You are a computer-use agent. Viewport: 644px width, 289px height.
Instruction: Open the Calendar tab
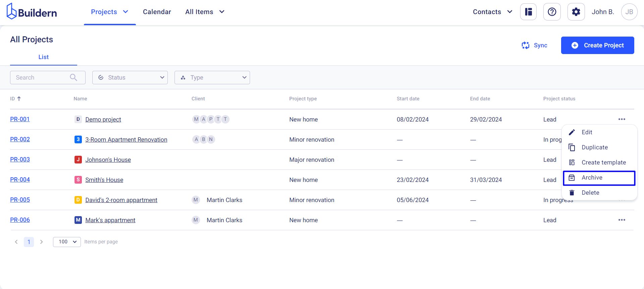[157, 12]
